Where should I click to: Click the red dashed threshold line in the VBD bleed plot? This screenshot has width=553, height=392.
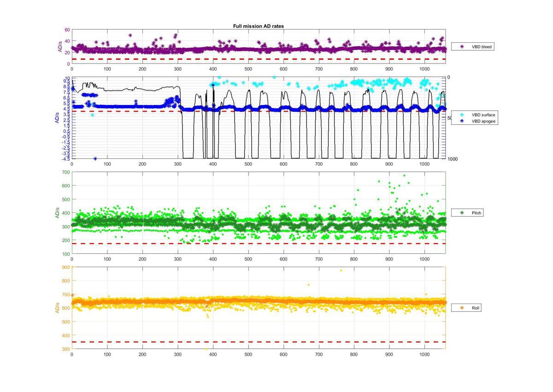[258, 59]
